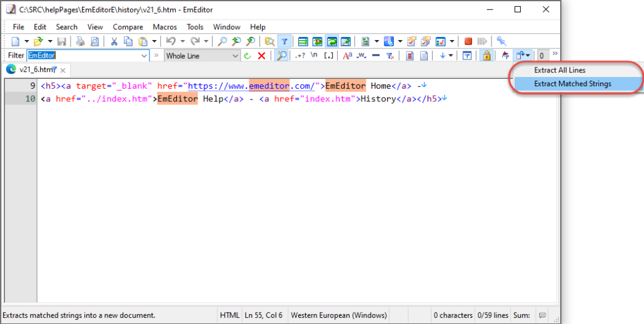644x324 pixels.
Task: Close the v21_6.htm document tab
Action: click(x=63, y=70)
